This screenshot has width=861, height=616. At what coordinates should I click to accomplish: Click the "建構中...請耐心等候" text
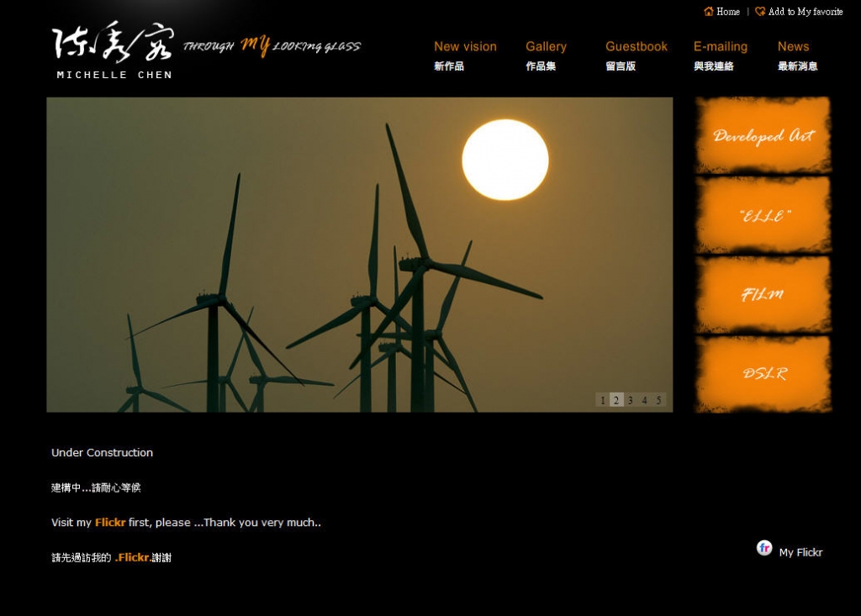tap(96, 487)
